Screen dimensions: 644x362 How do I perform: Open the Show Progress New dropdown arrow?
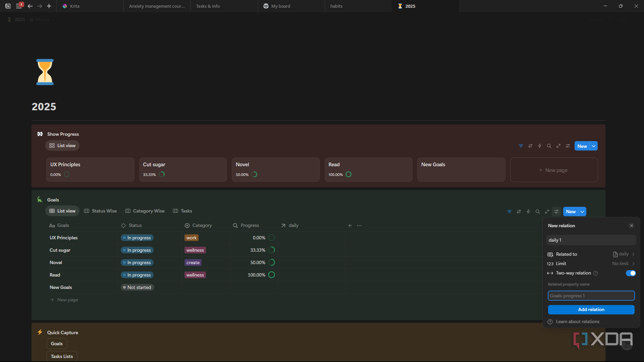click(594, 146)
